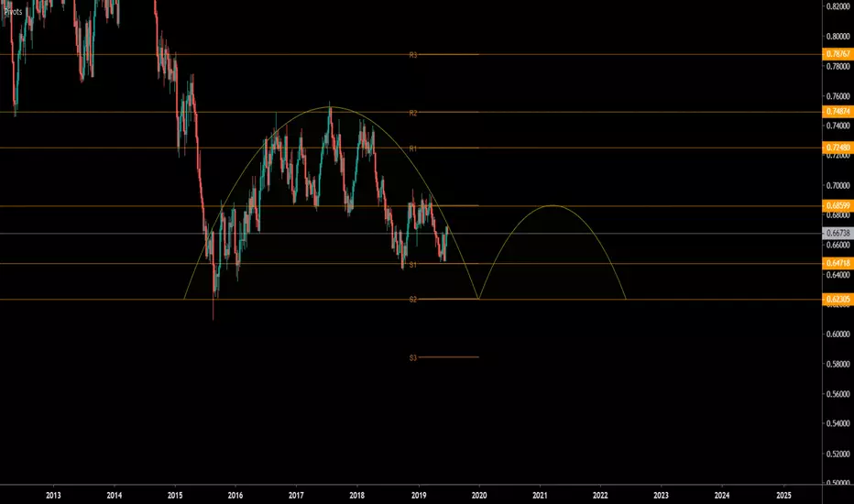Image resolution: width=854 pixels, height=504 pixels.
Task: Click the 2024 label on time axis
Action: pos(722,495)
